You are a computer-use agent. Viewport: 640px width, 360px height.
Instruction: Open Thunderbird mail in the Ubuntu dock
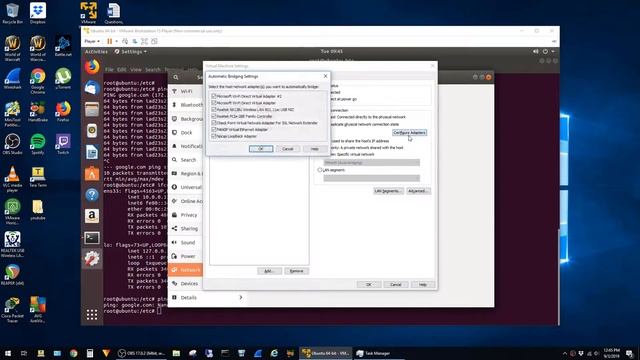tap(92, 88)
